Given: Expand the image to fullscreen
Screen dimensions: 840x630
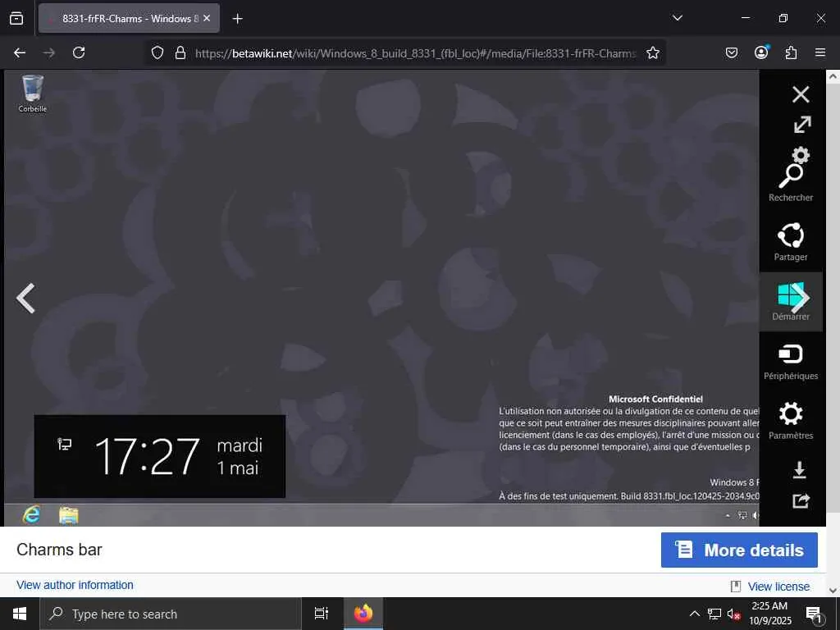Looking at the screenshot, I should 802,125.
